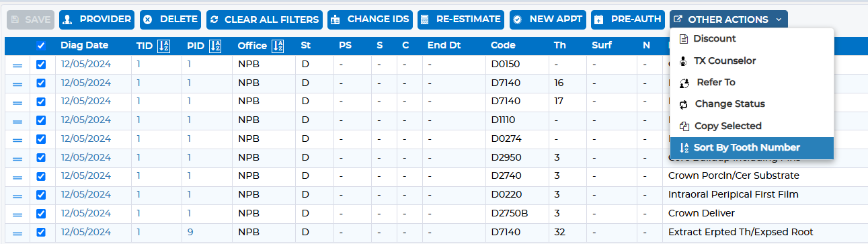The height and width of the screenshot is (244, 868).
Task: Uncheck the checkbox for the D0274 row
Action: tap(41, 139)
